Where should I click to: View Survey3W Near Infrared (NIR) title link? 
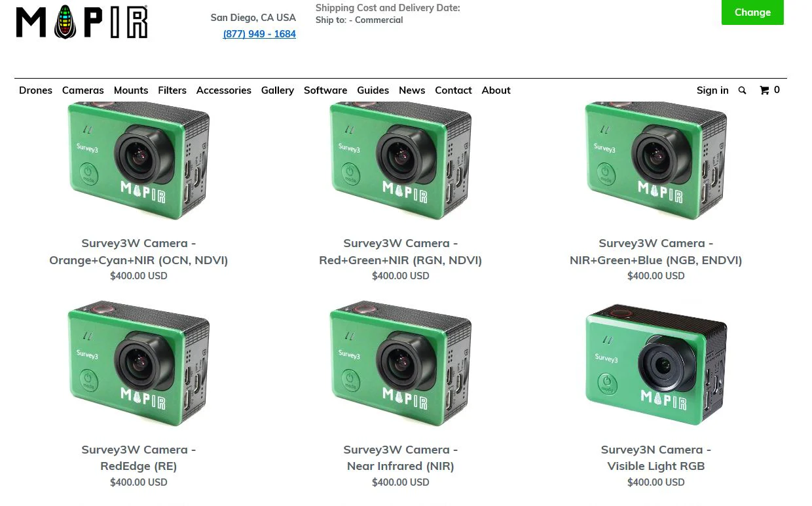tap(401, 457)
